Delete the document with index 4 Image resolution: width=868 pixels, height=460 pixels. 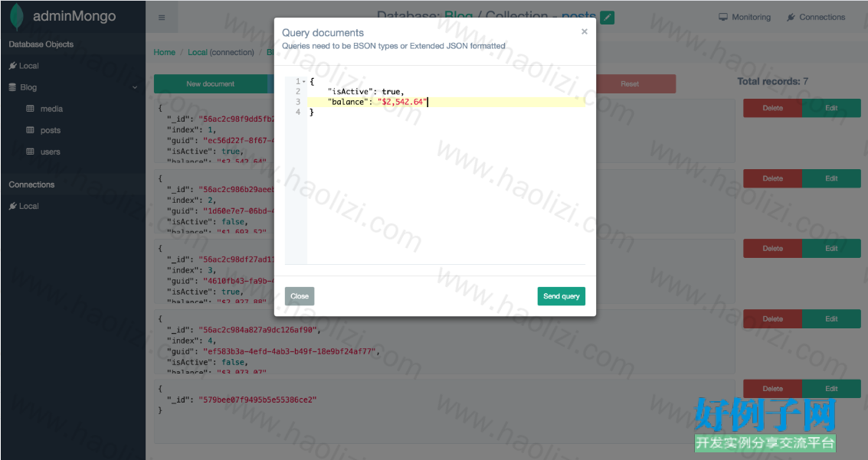773,319
